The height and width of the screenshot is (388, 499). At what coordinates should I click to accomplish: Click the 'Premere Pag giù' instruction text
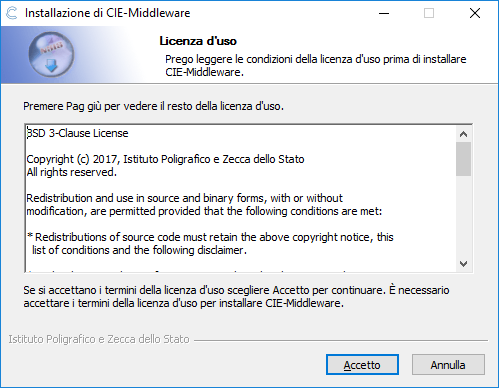coord(153,106)
